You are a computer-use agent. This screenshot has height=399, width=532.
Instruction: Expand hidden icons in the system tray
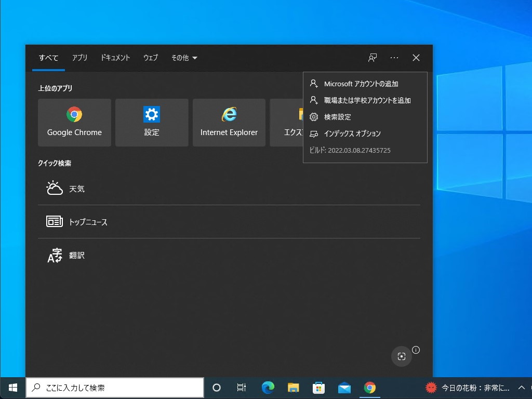point(521,388)
